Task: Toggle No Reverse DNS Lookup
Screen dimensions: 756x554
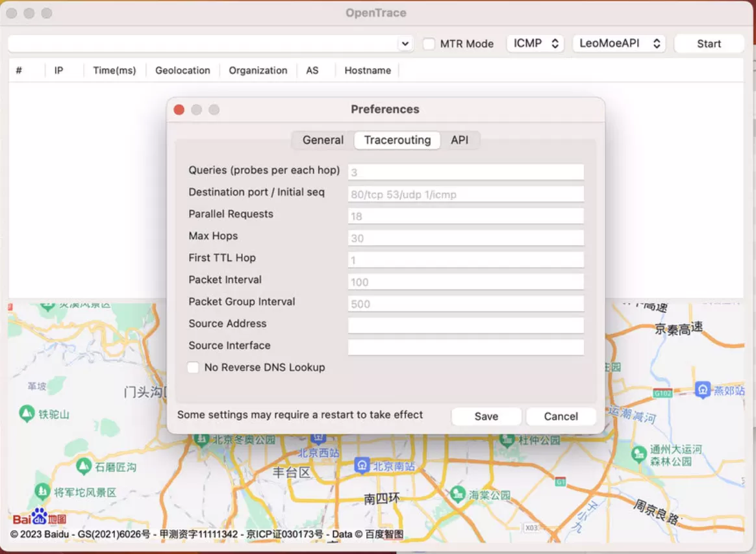Action: click(x=193, y=367)
